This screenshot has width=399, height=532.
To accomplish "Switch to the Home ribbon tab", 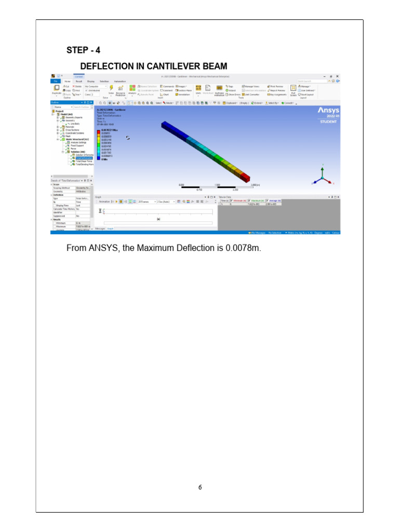I will 68,82.
